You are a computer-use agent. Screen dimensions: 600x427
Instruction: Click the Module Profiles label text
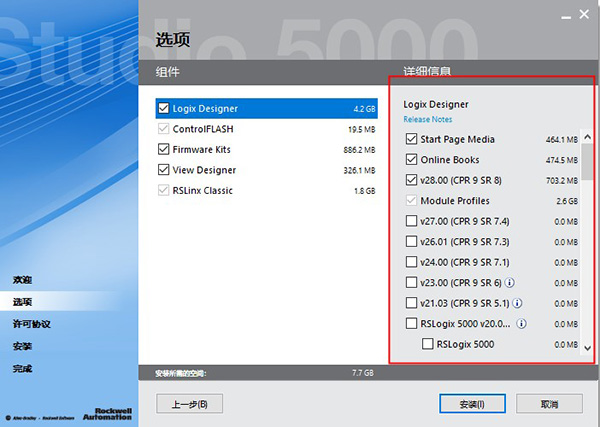click(455, 201)
